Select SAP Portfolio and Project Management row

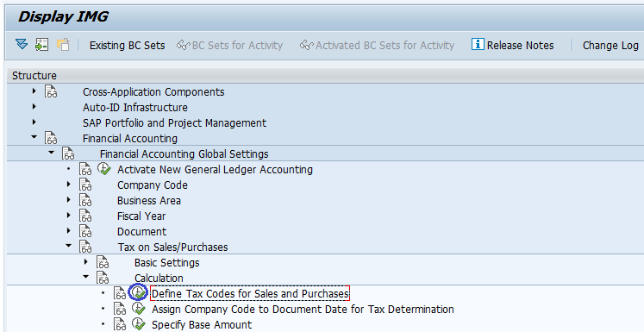coord(174,123)
